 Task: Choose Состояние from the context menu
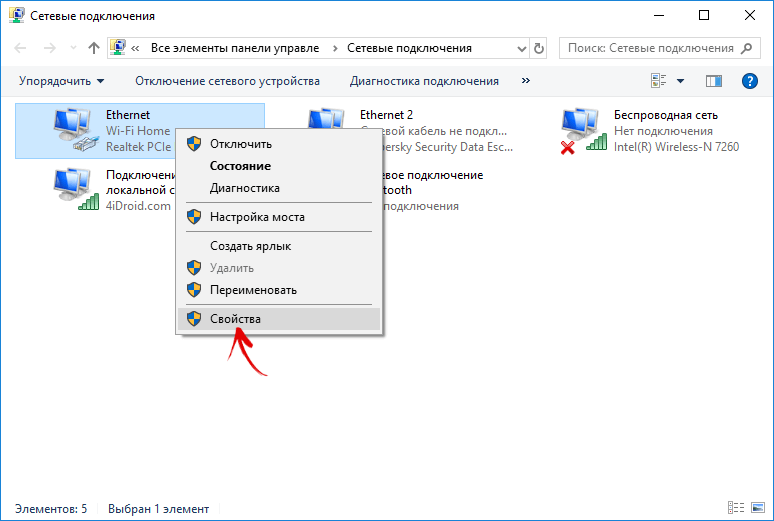[279, 166]
